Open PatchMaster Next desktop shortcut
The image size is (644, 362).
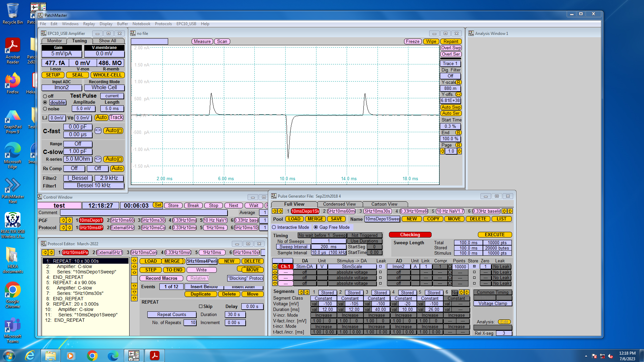tap(13, 191)
